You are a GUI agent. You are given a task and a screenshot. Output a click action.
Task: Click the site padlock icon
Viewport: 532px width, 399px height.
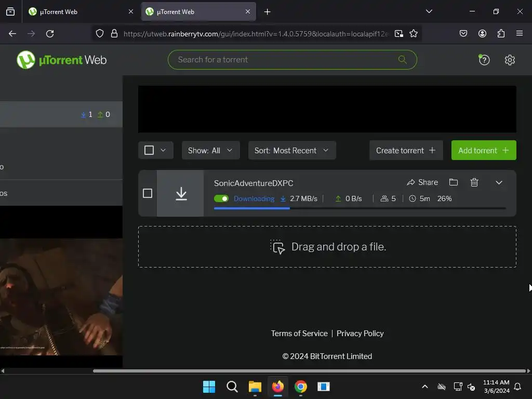click(114, 34)
